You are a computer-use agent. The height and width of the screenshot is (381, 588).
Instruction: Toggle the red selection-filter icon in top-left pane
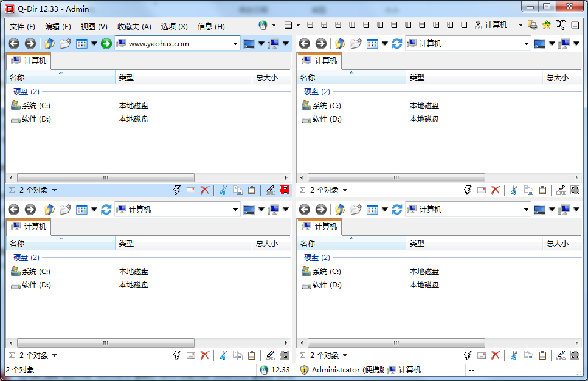click(x=284, y=190)
